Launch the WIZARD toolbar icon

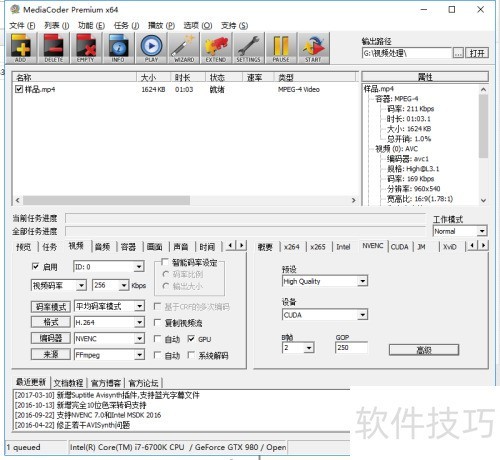pos(184,48)
